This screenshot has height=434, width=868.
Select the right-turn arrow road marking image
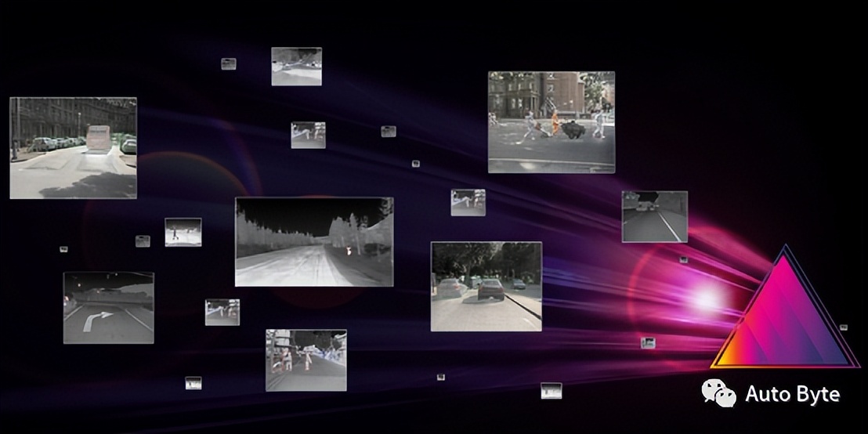tap(108, 308)
